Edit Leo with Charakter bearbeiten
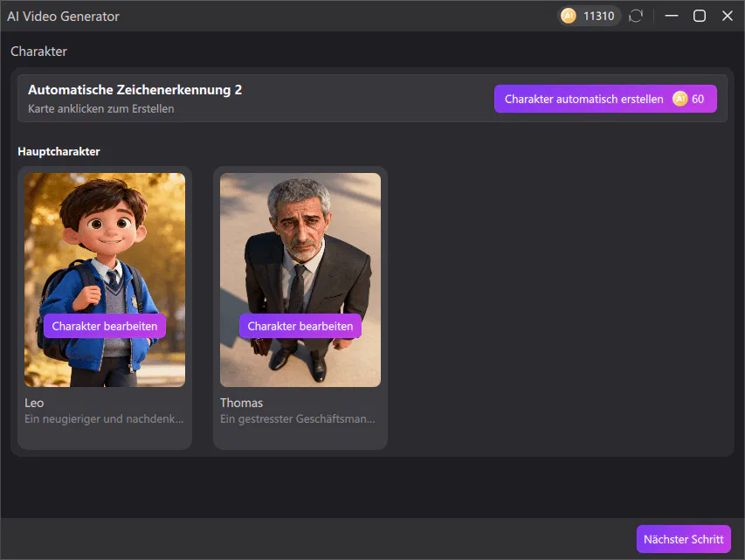 (x=105, y=326)
